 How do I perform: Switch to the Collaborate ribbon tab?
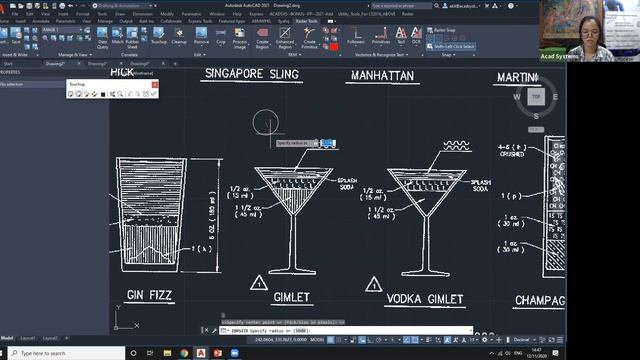point(171,21)
